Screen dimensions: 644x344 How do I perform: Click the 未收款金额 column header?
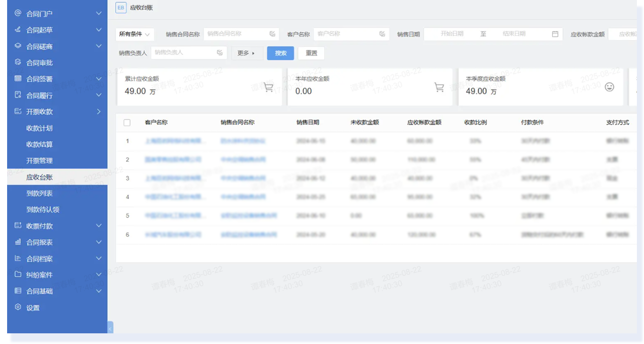[365, 122]
